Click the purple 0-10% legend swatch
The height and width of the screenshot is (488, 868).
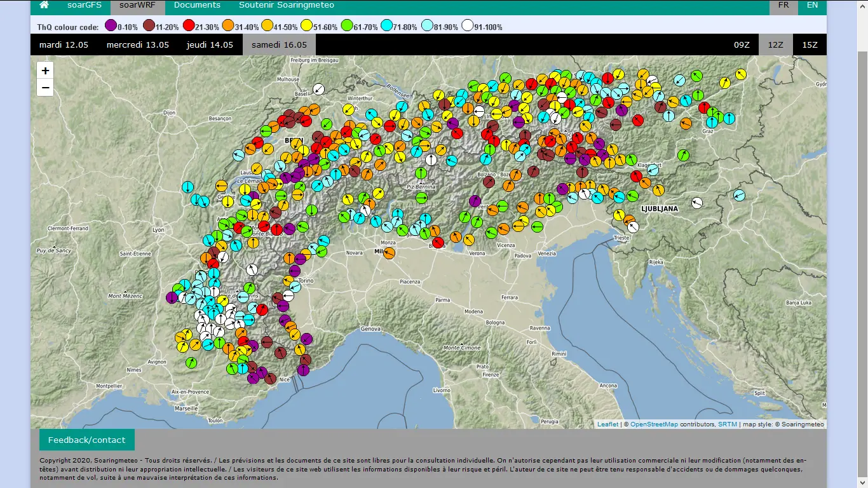coord(110,26)
